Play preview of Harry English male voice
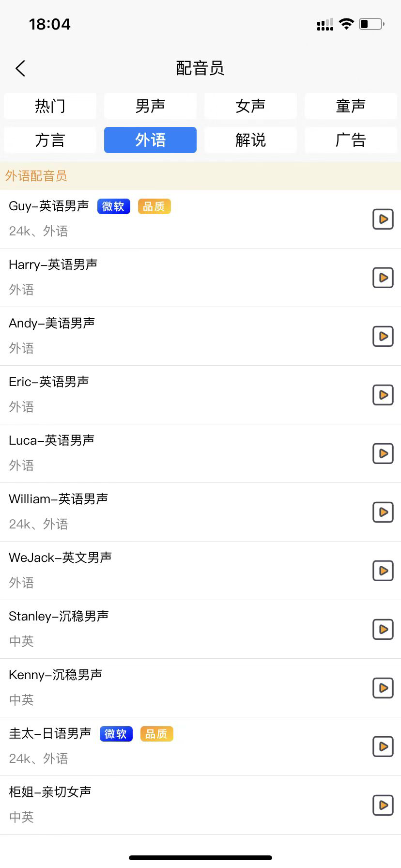This screenshot has width=401, height=868. (383, 278)
